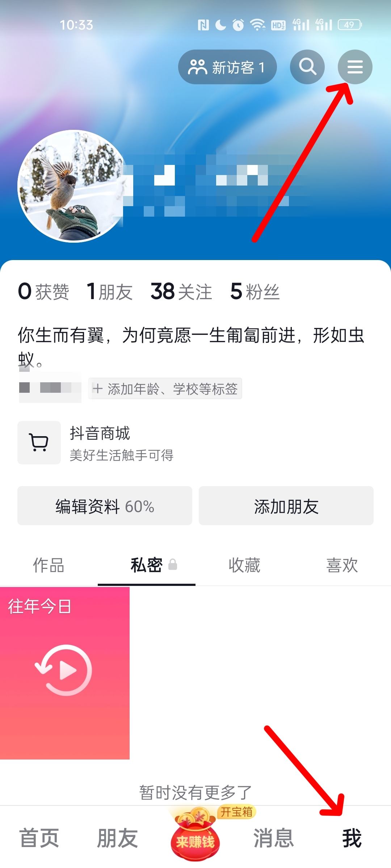
Task: Add age and school tags
Action: click(165, 389)
